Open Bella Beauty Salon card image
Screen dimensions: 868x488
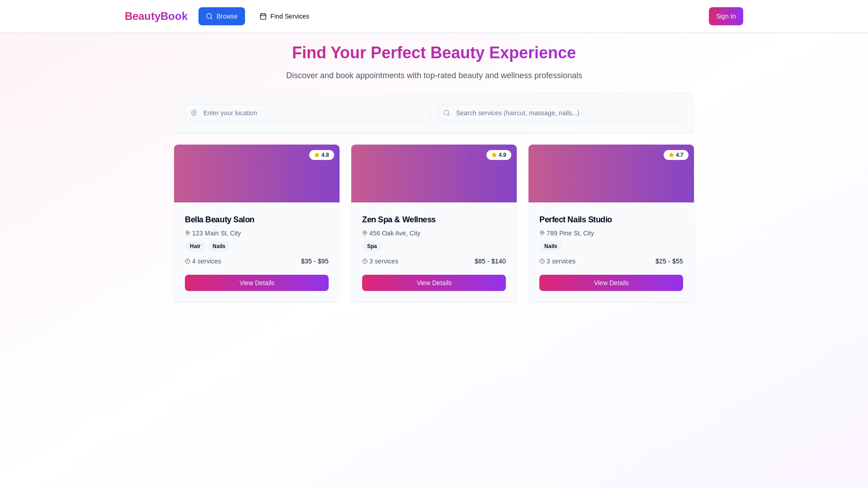[257, 174]
